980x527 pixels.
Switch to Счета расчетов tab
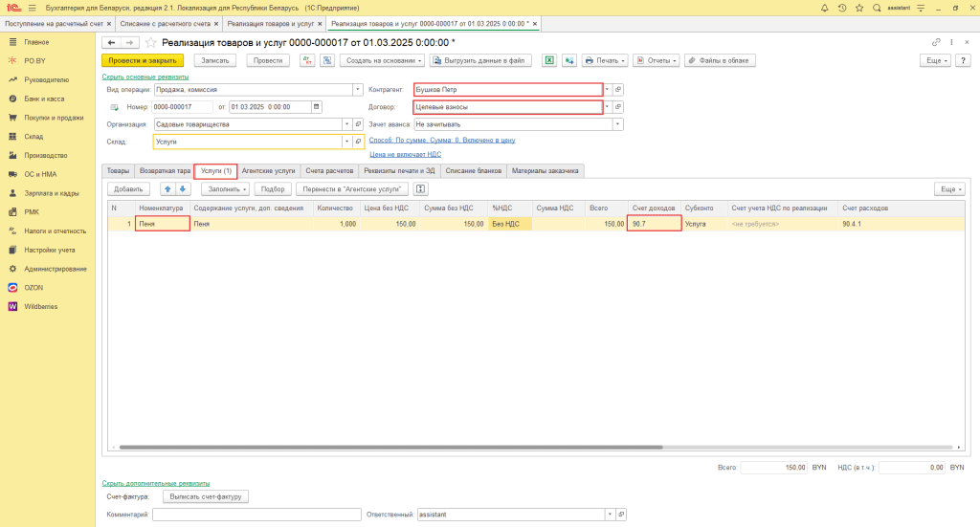coord(329,170)
